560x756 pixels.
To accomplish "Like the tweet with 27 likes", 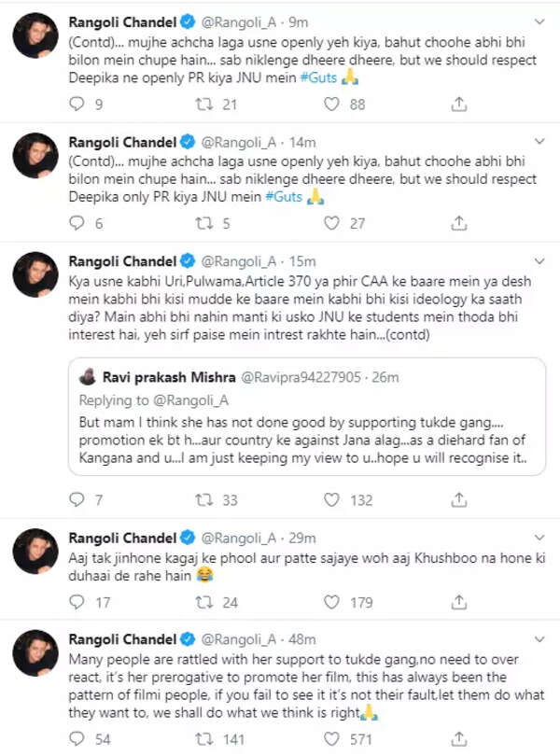I will tap(330, 224).
